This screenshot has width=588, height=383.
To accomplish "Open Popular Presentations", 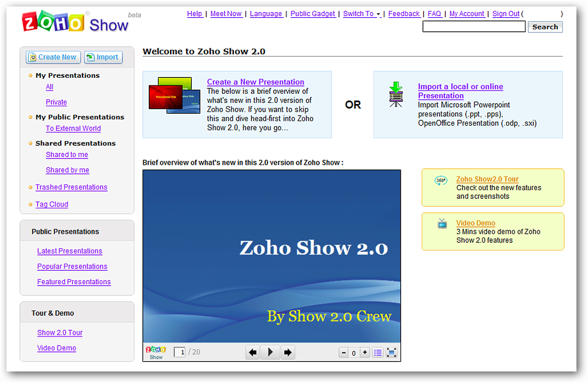I will point(72,267).
